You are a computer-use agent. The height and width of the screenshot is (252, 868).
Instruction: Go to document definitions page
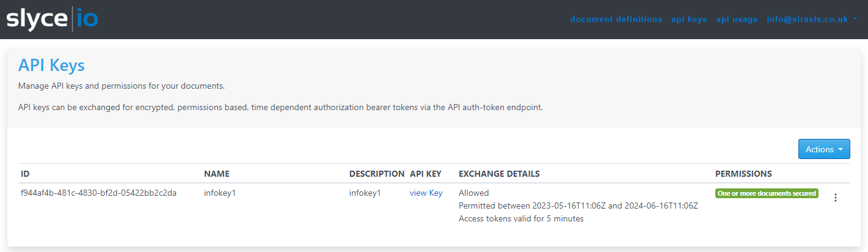point(616,20)
